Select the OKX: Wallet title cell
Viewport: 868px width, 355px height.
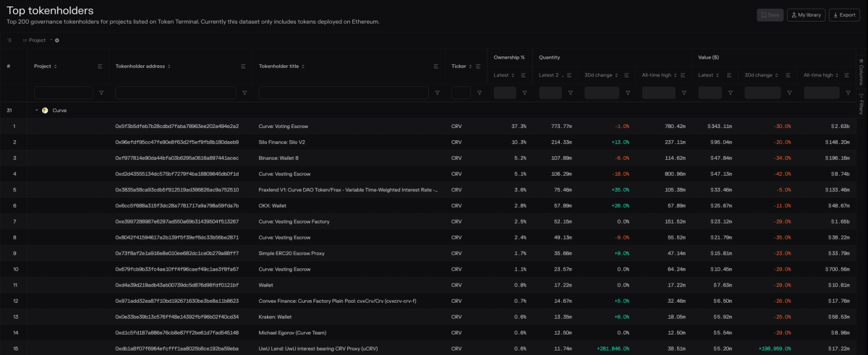pyautogui.click(x=274, y=206)
